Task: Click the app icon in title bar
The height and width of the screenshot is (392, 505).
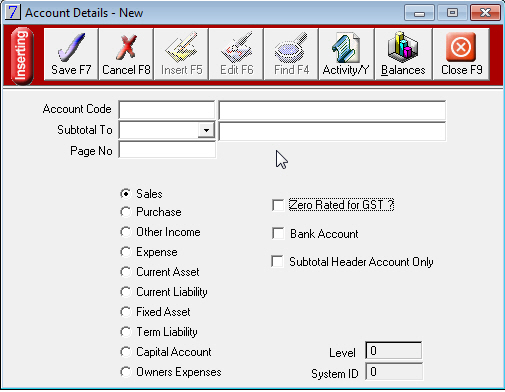Action: (13, 13)
